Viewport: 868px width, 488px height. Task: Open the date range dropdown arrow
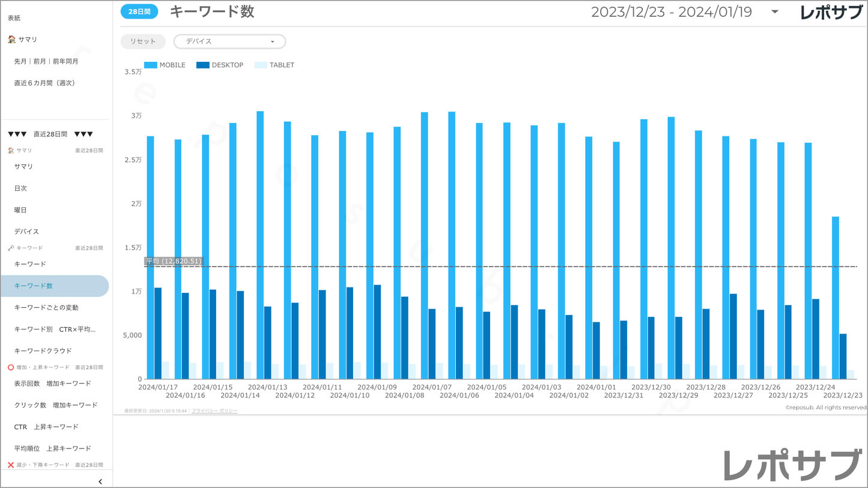pos(775,12)
